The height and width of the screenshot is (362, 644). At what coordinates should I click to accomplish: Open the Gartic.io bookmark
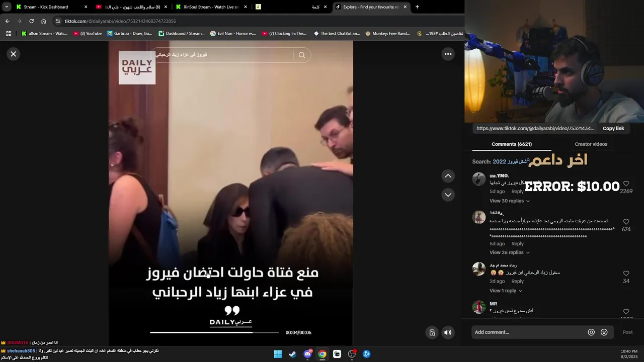(x=130, y=34)
